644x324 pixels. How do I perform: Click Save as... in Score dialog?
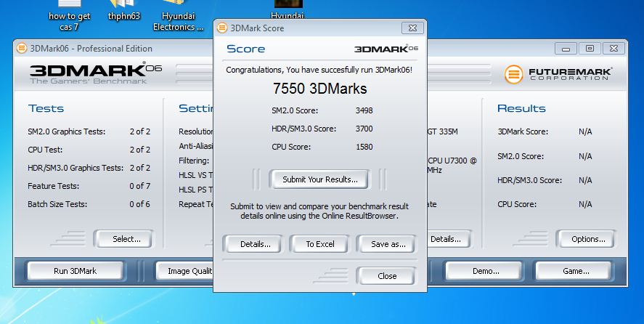(388, 244)
